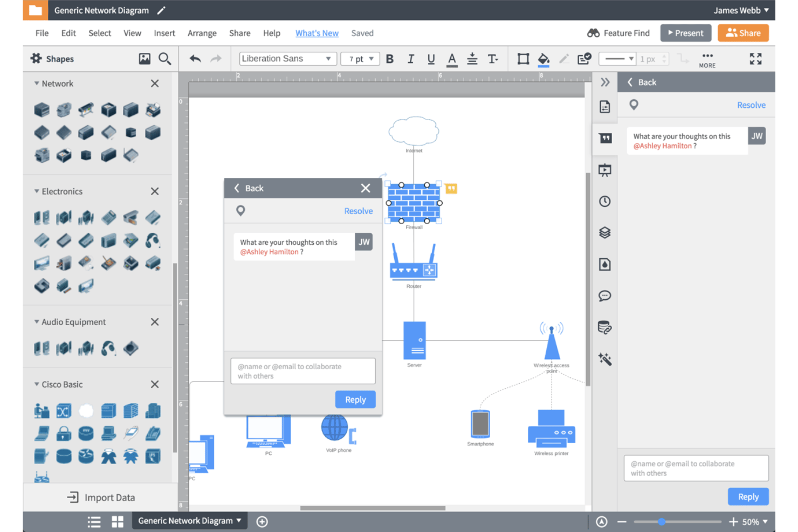Open the Select menu
Screen dimensions: 798x532
click(x=100, y=33)
